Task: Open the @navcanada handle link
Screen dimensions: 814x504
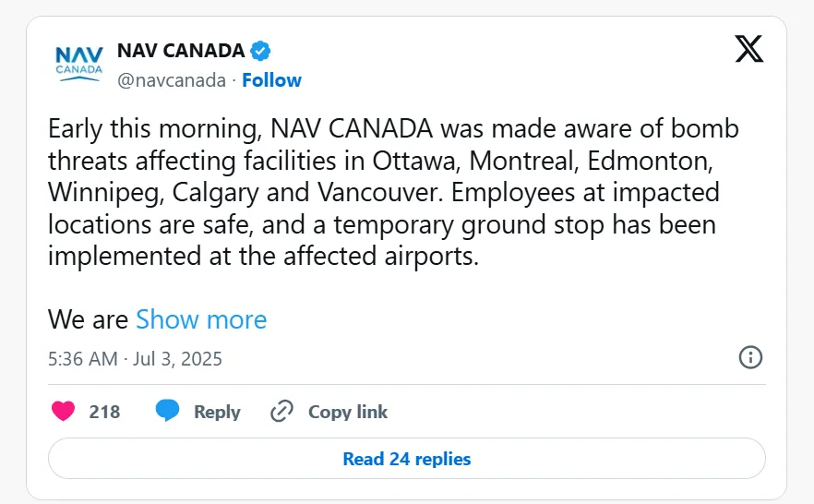Action: click(172, 80)
